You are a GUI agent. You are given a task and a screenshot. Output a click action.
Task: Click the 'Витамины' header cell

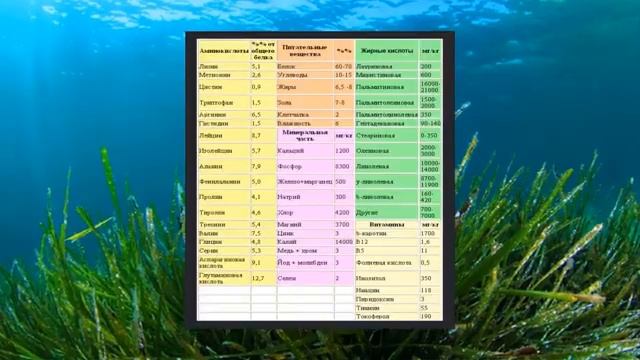click(387, 224)
